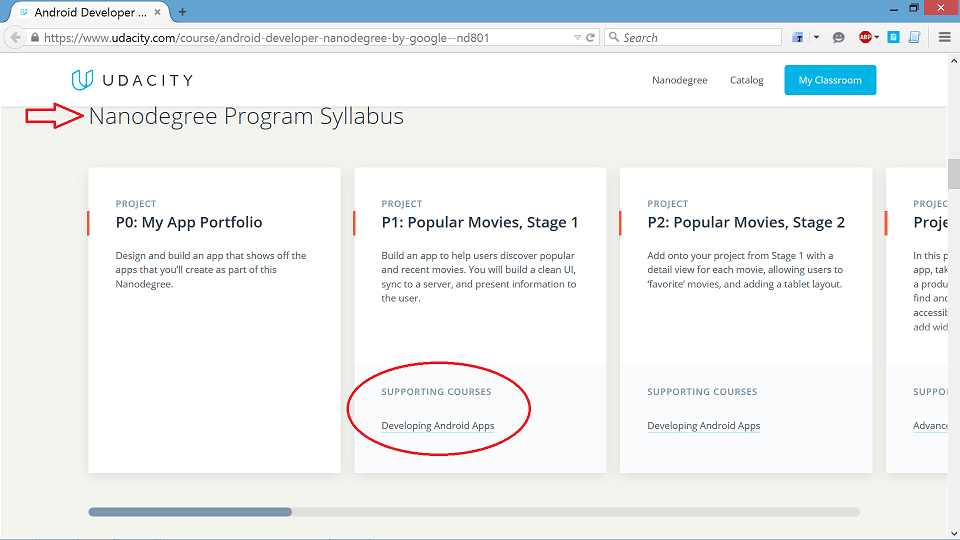Expand the arrow beside the T extension
This screenshot has width=960, height=540.
(x=816, y=38)
